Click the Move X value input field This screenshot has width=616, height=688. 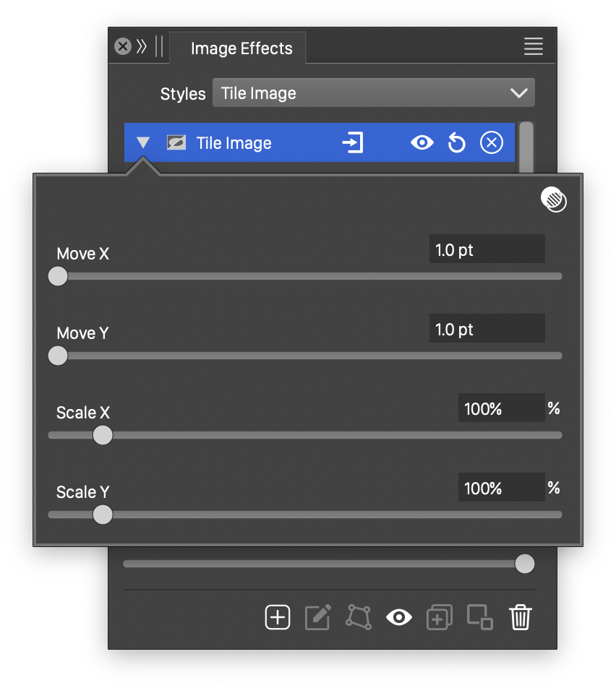pos(487,250)
